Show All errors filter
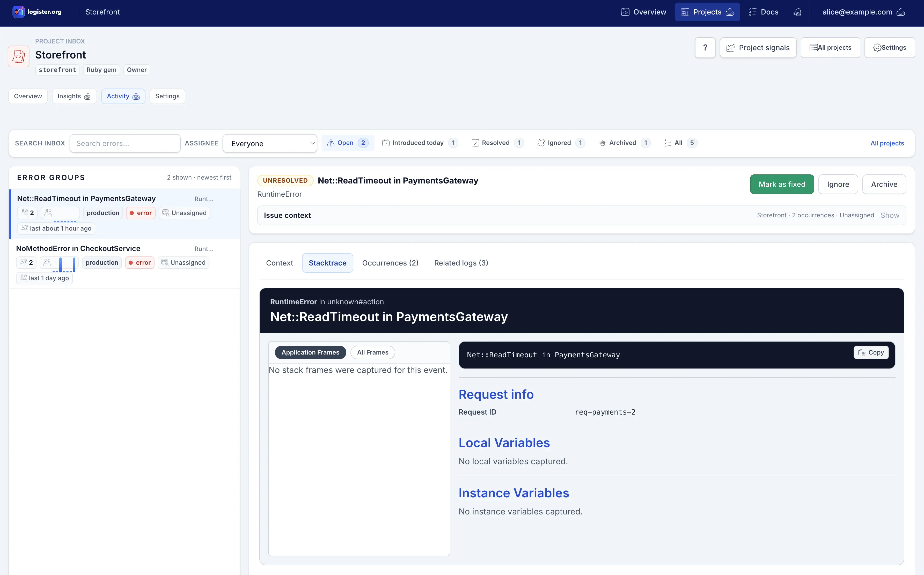This screenshot has width=924, height=575. point(681,143)
